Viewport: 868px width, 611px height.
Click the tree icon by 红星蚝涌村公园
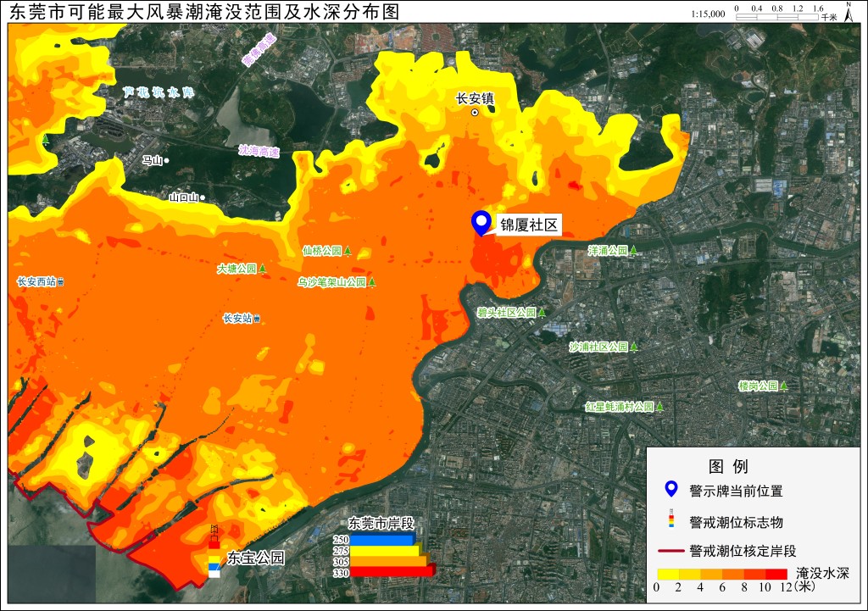[659, 408]
